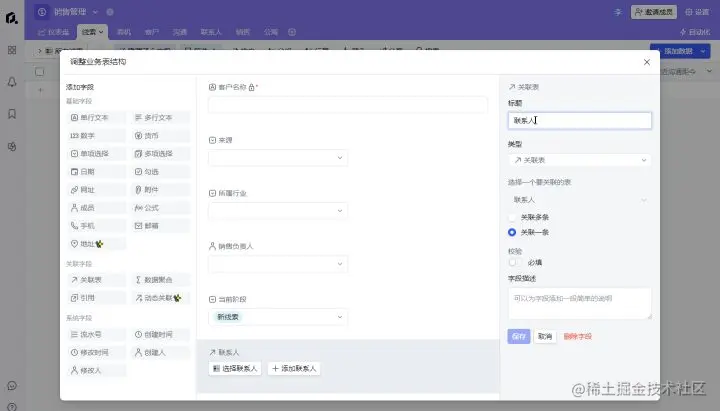This screenshot has height=411, width=720.
Task: Expand the 当前阶段 dropdown showing 新线索
Action: click(x=278, y=317)
